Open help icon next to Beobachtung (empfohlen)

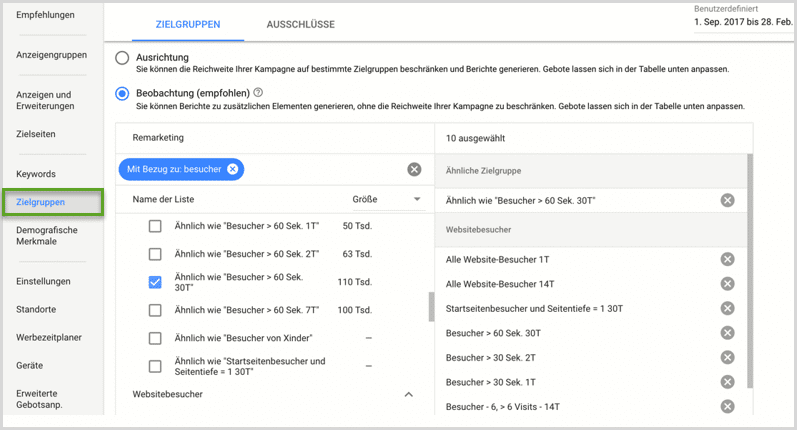click(259, 92)
